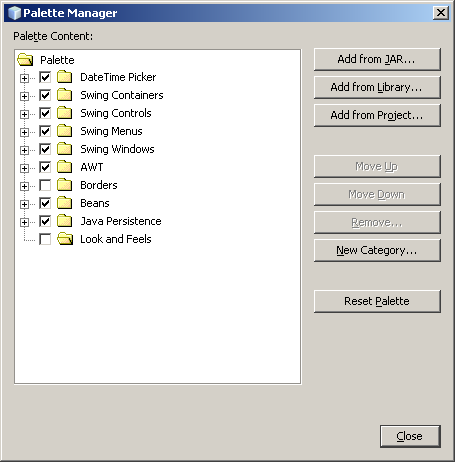Image resolution: width=455 pixels, height=462 pixels.
Task: Close the Palette Manager with Close button
Action: click(x=410, y=436)
